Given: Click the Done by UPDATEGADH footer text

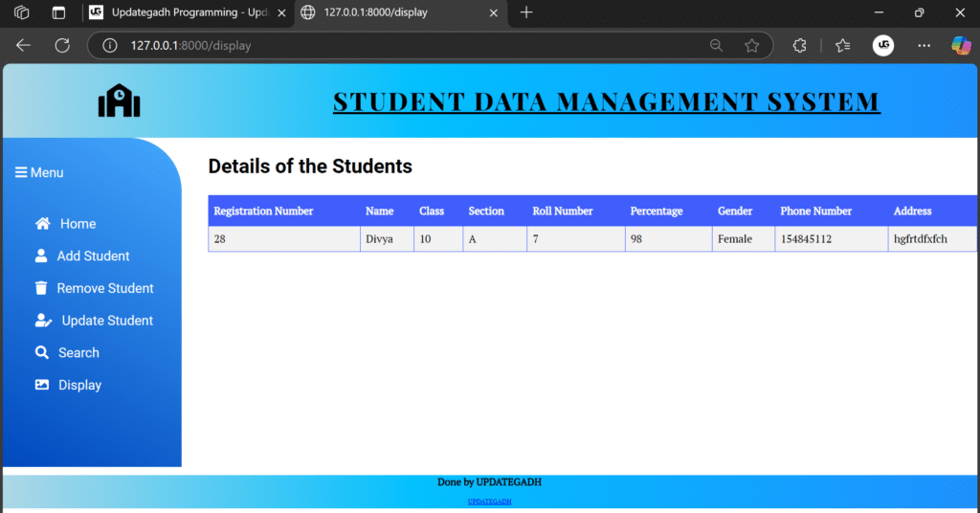Looking at the screenshot, I should 489,481.
